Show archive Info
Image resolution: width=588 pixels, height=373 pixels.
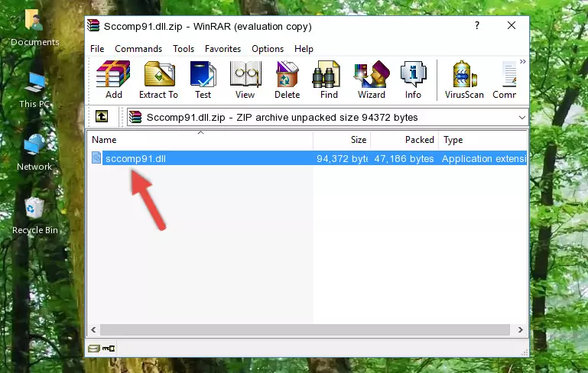[413, 79]
